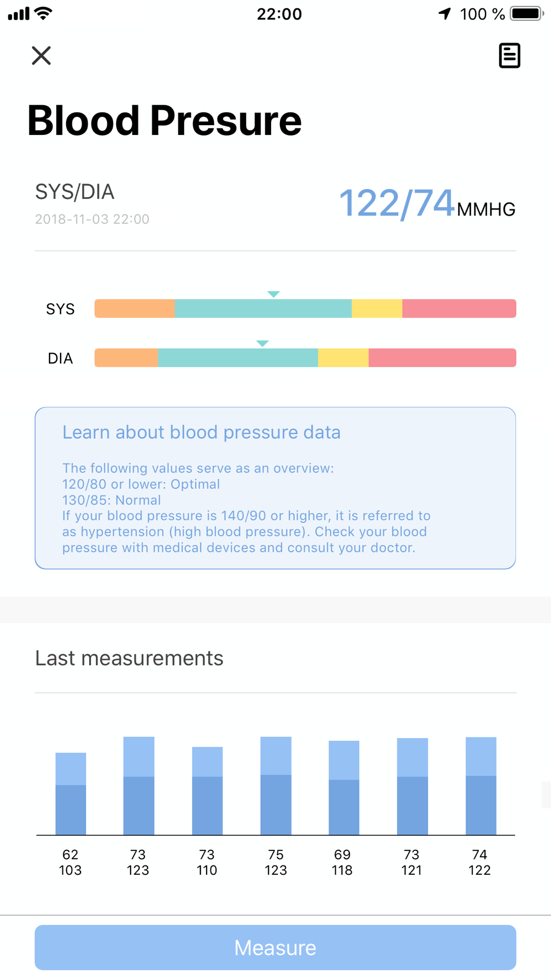551x980 pixels.
Task: Select the yellow segment of DIA bar
Action: pyautogui.click(x=343, y=358)
